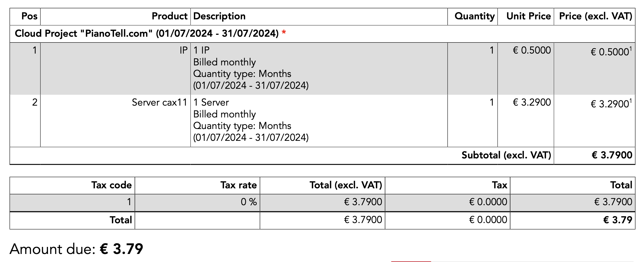644x262 pixels.
Task: Select the "Product" column header
Action: click(170, 16)
